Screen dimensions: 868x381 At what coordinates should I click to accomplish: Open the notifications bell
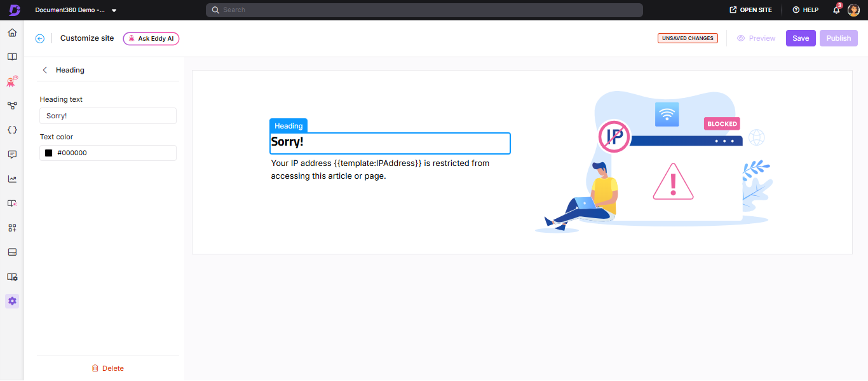click(837, 10)
